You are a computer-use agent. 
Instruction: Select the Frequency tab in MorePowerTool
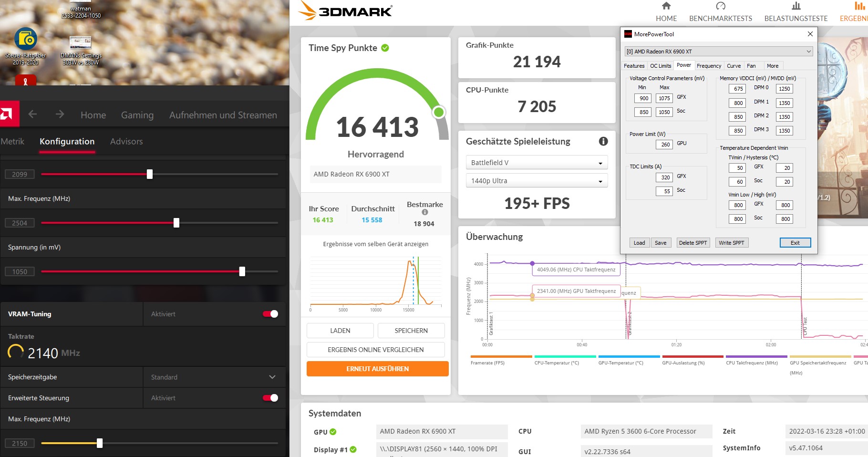(x=709, y=66)
